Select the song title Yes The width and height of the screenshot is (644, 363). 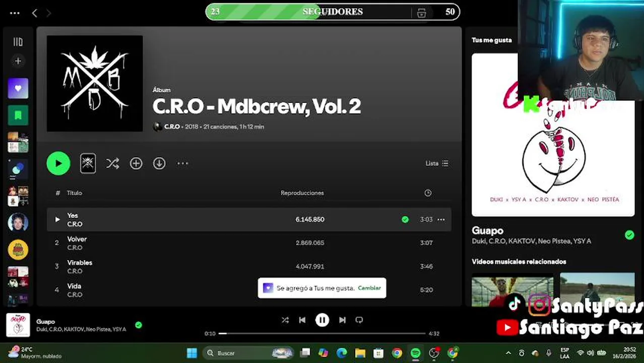[x=73, y=215]
